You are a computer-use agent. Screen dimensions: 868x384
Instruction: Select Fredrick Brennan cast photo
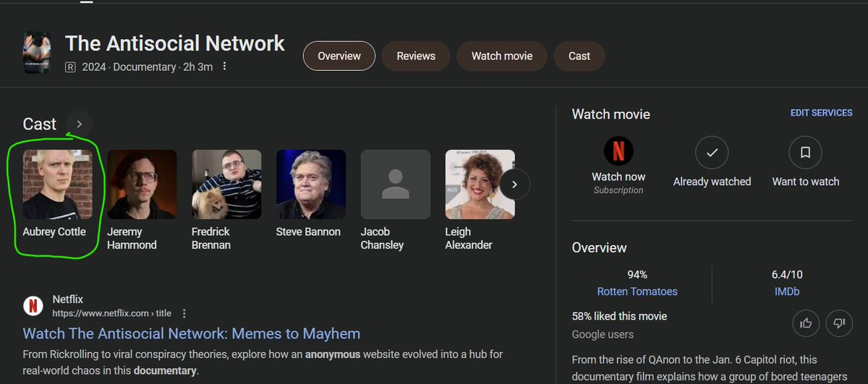pyautogui.click(x=226, y=184)
